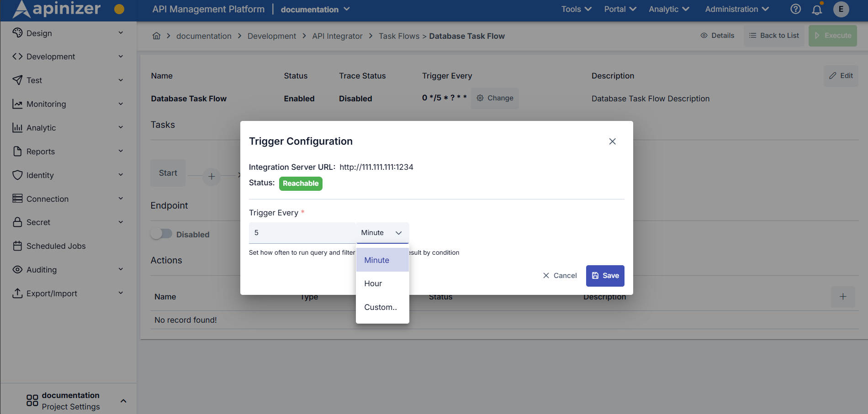Viewport: 868px width, 414px height.
Task: Select Hour from the interval options
Action: 373,283
